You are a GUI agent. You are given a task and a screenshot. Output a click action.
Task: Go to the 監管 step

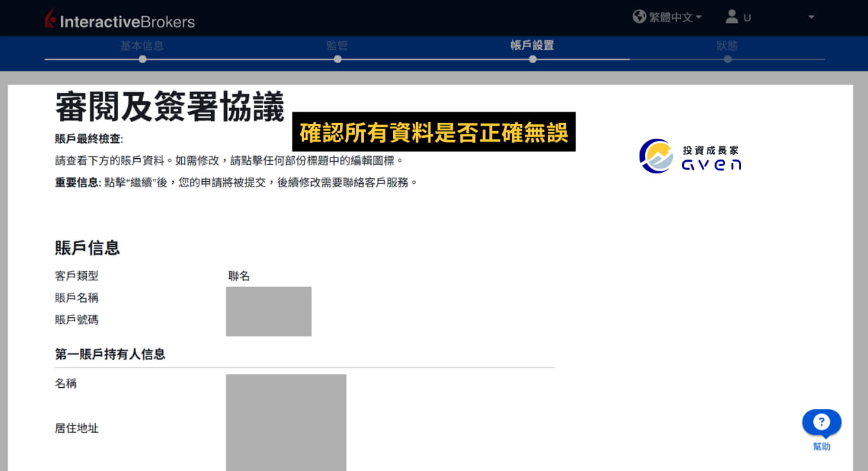pyautogui.click(x=337, y=46)
